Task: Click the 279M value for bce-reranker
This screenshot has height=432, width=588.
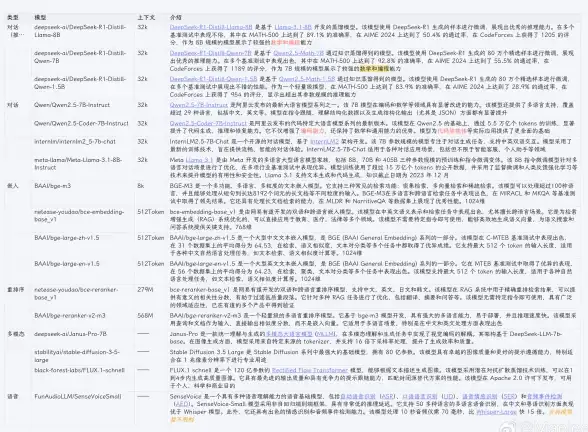Action: [145, 290]
